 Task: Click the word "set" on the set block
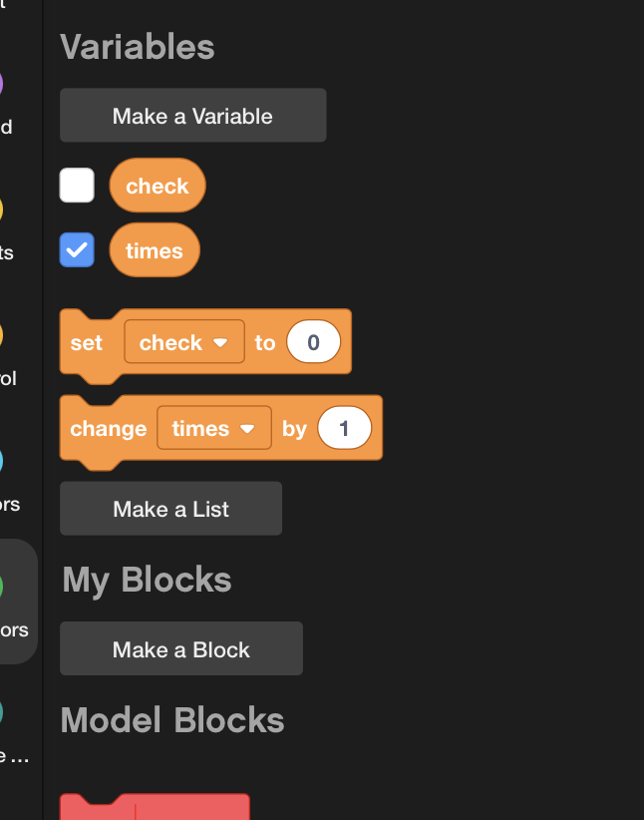pyautogui.click(x=87, y=342)
